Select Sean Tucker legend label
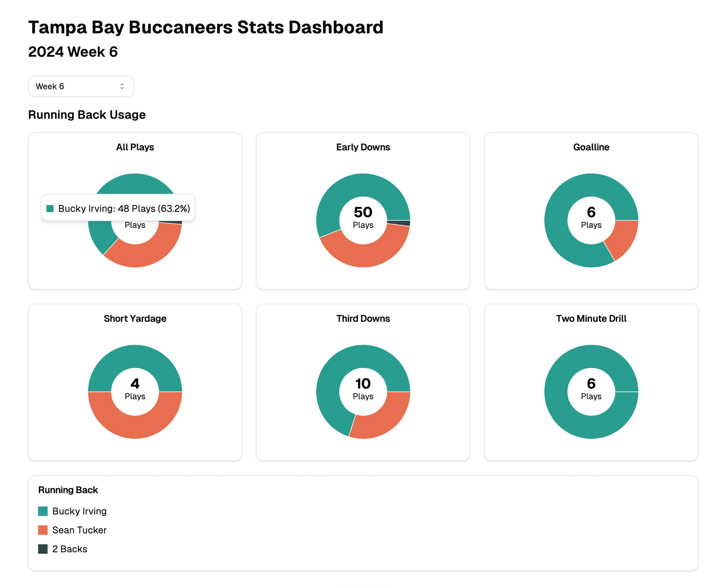The height and width of the screenshot is (588, 727). click(80, 530)
